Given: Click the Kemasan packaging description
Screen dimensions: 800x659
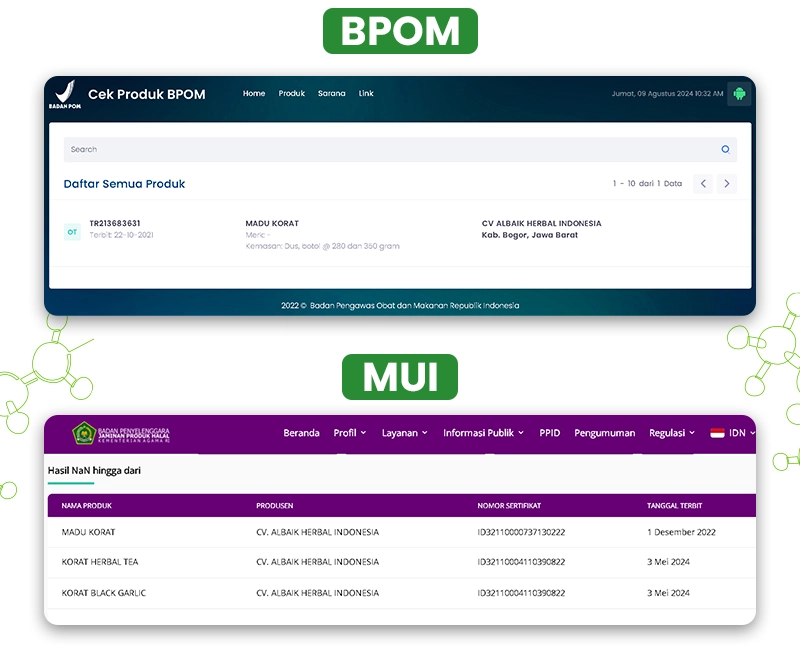Looking at the screenshot, I should (x=322, y=246).
